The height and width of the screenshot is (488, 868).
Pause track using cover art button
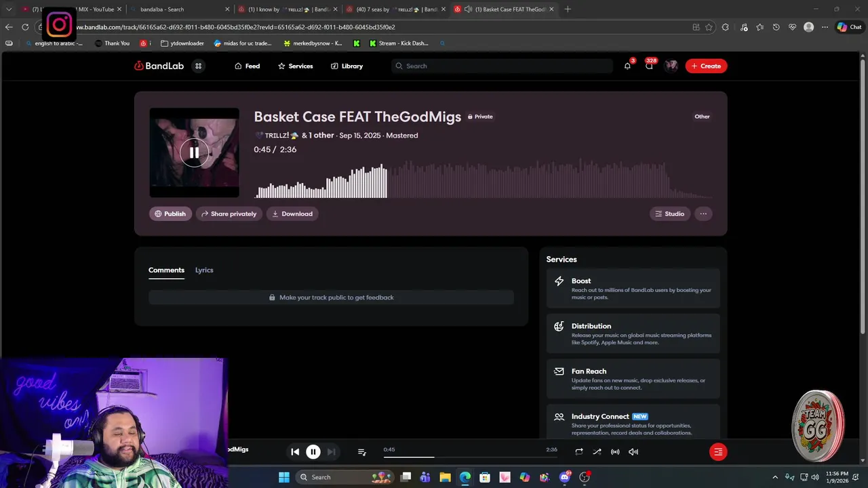(x=194, y=152)
